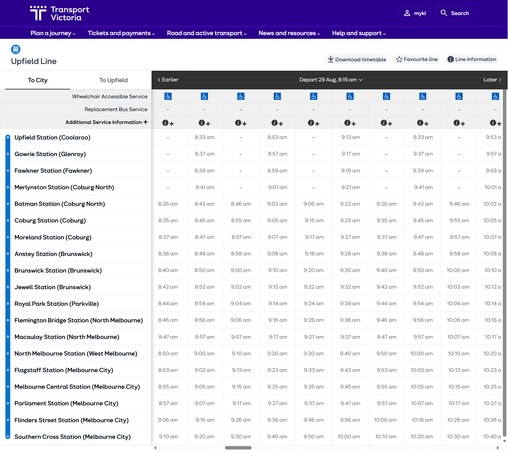Expand Road and active transport menu

coord(207,33)
